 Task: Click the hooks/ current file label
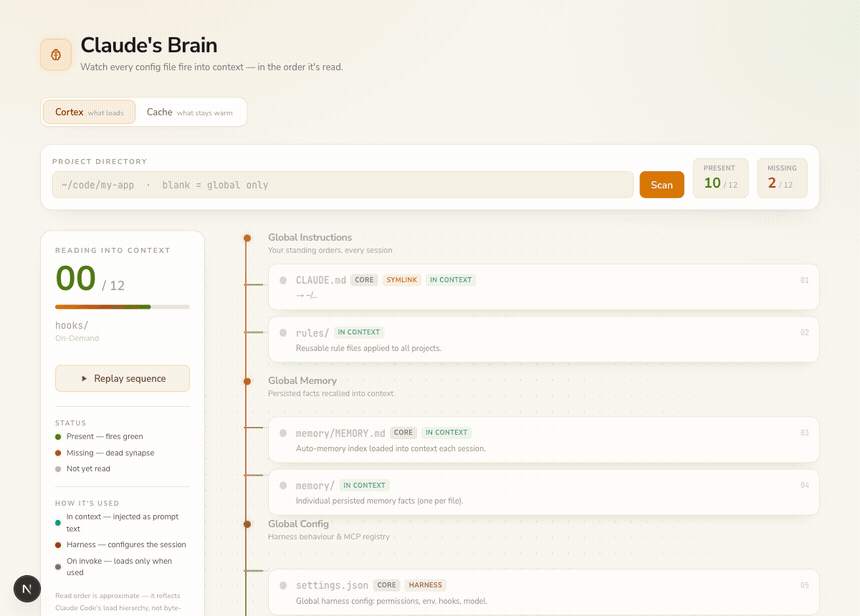pos(71,325)
